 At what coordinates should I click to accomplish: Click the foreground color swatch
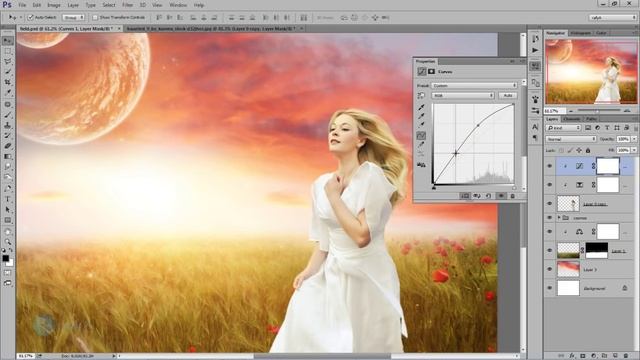tap(5, 258)
